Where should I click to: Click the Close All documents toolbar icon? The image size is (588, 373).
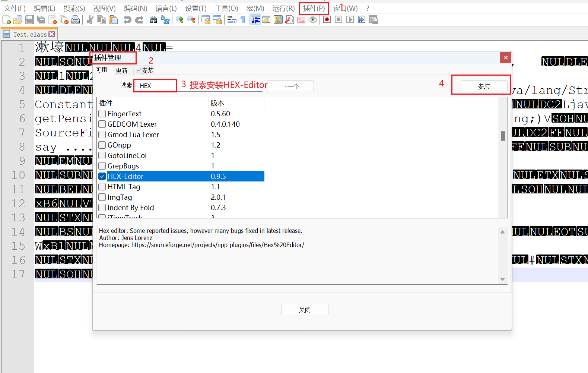[x=64, y=20]
